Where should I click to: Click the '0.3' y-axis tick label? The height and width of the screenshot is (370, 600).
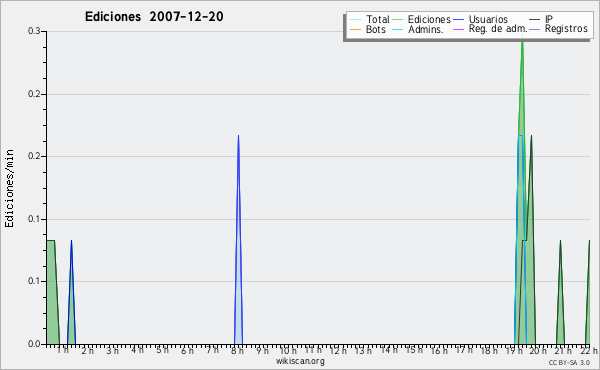[34, 31]
